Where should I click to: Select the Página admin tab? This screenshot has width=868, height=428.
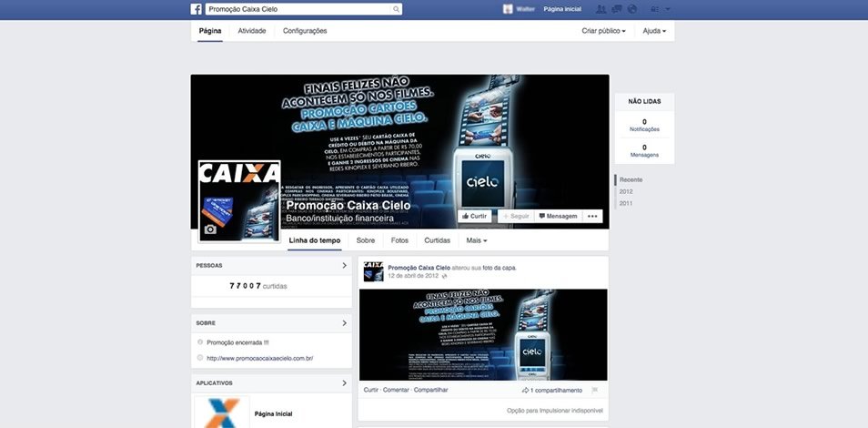(210, 31)
